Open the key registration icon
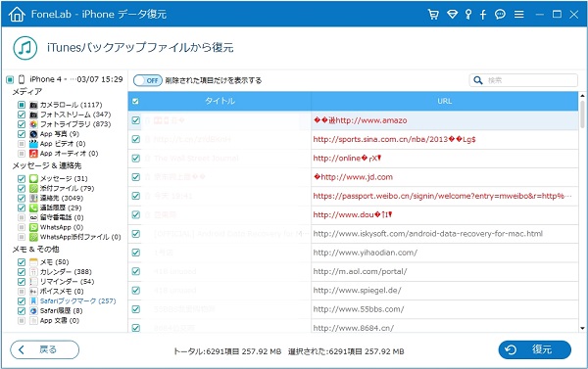The width and height of the screenshot is (588, 369). tap(468, 15)
